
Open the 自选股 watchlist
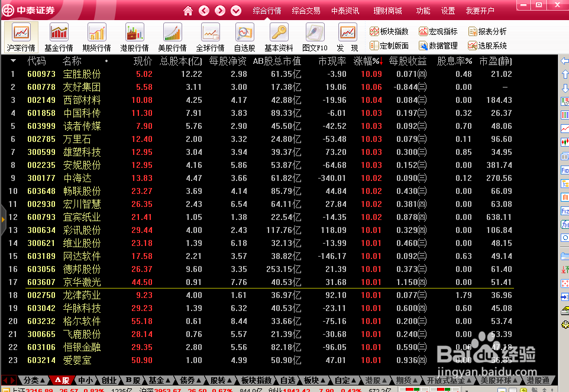[245, 37]
